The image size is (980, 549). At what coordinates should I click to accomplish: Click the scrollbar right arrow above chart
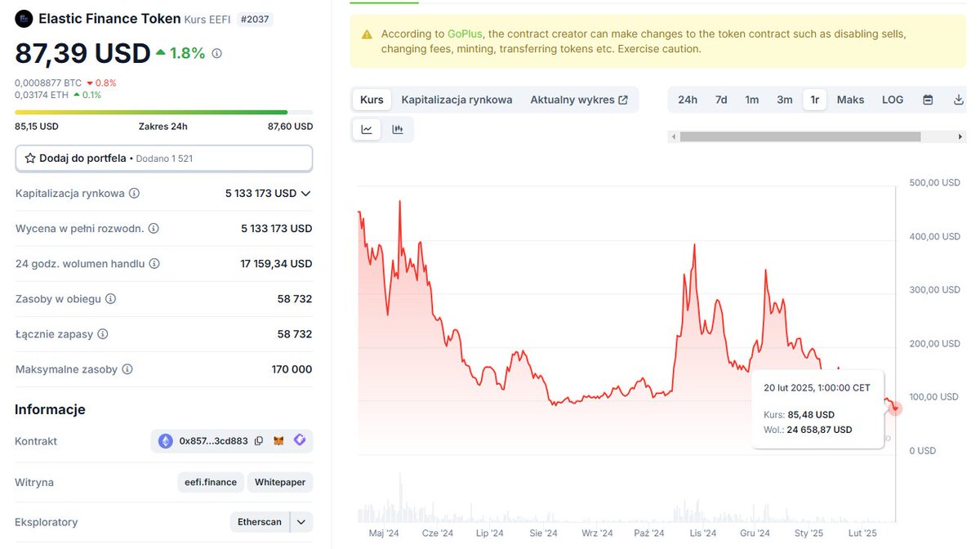coord(960,137)
